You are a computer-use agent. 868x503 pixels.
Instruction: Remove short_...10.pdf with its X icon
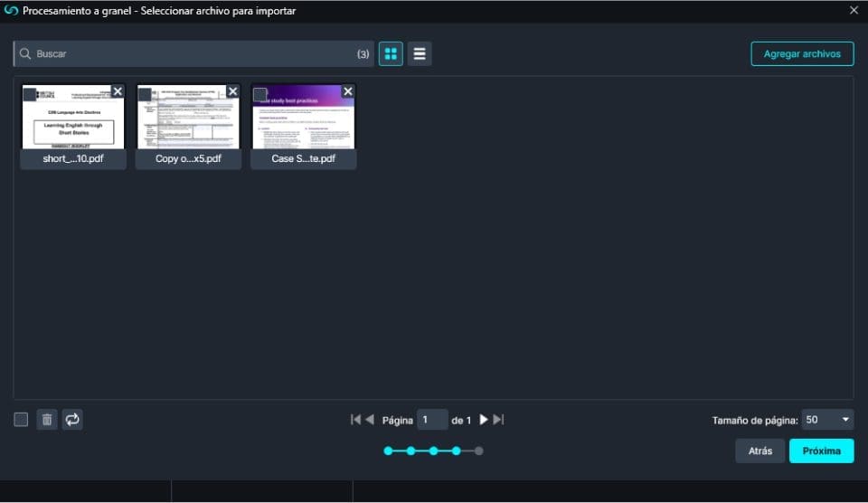[x=118, y=91]
